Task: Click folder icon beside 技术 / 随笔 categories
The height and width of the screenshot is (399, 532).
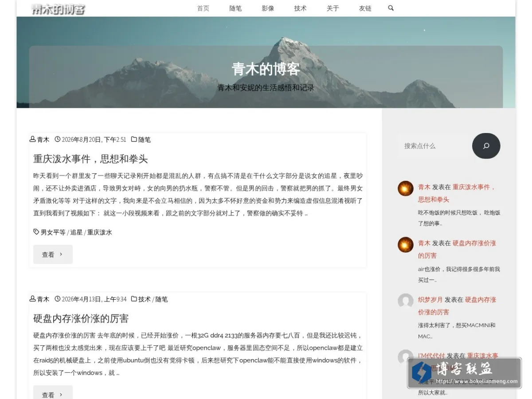Action: [x=134, y=299]
